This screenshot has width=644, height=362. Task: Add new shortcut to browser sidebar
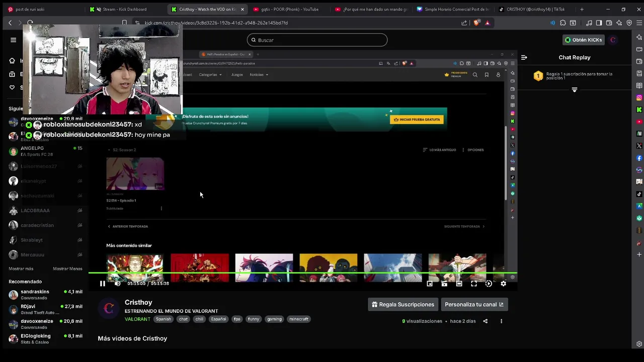coord(639,254)
